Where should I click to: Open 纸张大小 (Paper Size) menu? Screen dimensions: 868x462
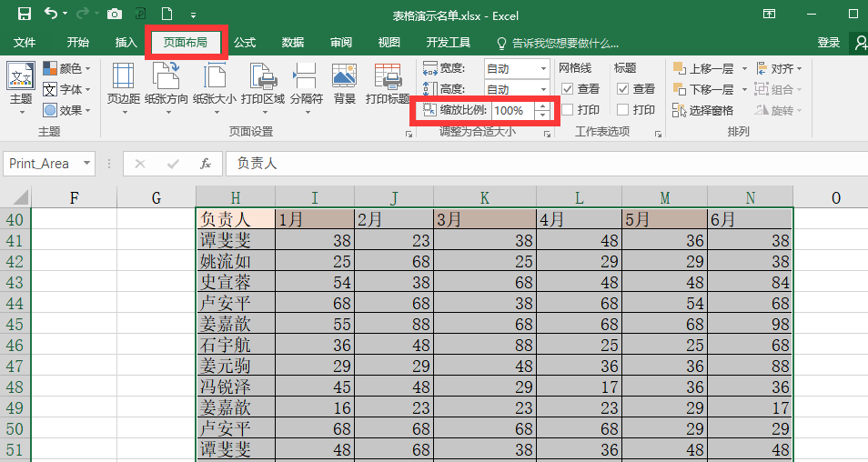215,88
